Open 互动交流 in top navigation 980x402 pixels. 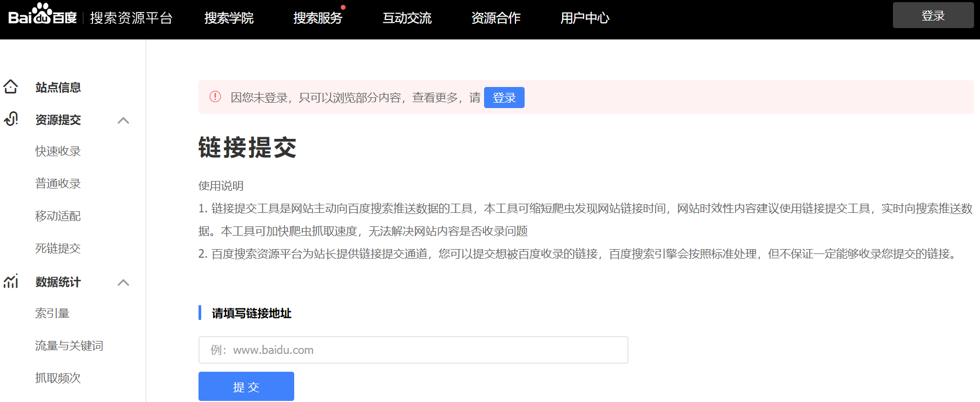click(407, 18)
